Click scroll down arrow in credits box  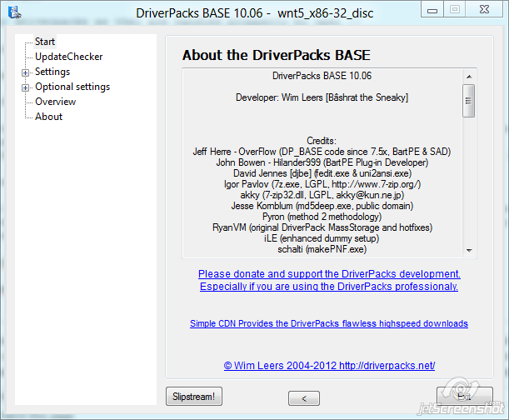(469, 251)
